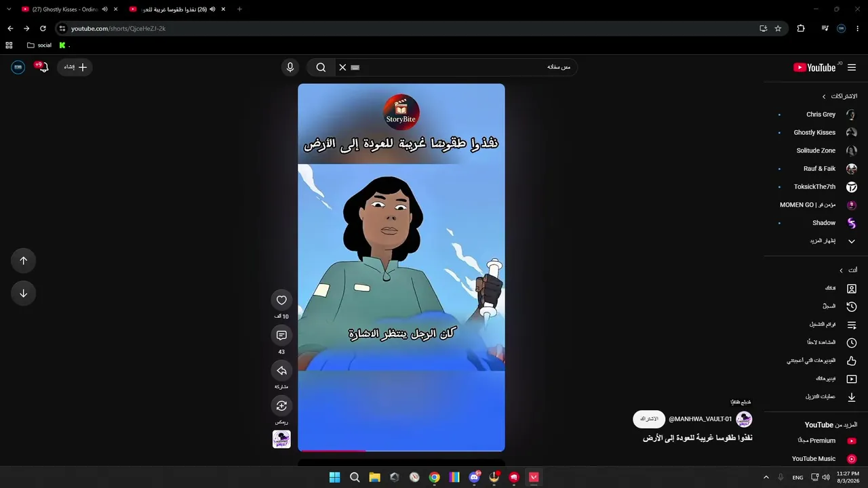The image size is (868, 488).
Task: Open the Short's sound thumbnail below Remix
Action: [281, 439]
